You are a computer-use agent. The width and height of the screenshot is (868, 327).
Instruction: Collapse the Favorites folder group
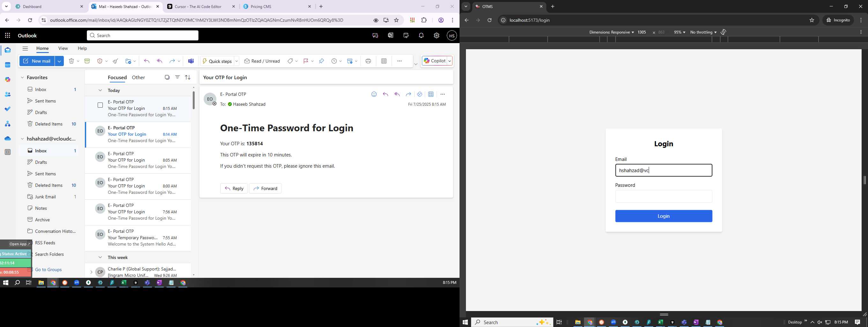click(x=22, y=78)
